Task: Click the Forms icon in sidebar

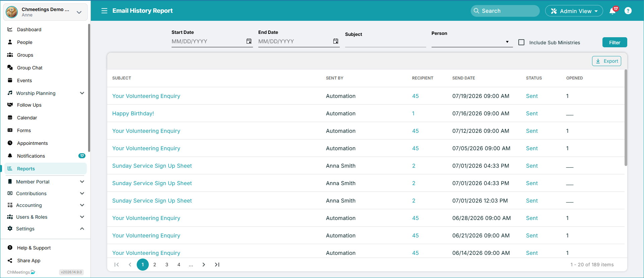Action: 10,130
